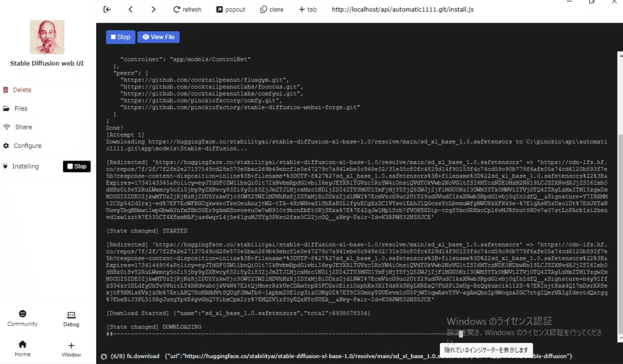Click the Installing plug icon

tap(6, 166)
